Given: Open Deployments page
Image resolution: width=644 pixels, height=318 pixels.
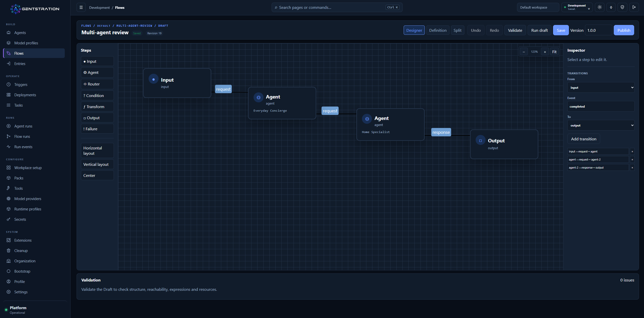Looking at the screenshot, I should [34, 95].
